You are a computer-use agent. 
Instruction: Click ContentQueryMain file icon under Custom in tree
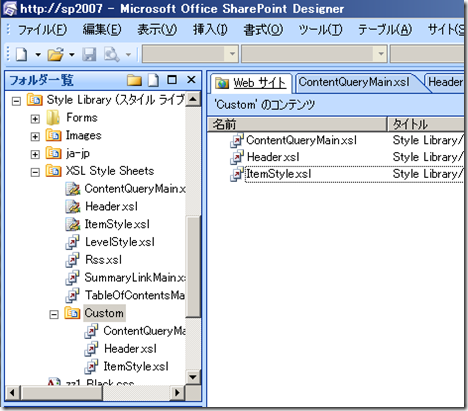(x=91, y=331)
